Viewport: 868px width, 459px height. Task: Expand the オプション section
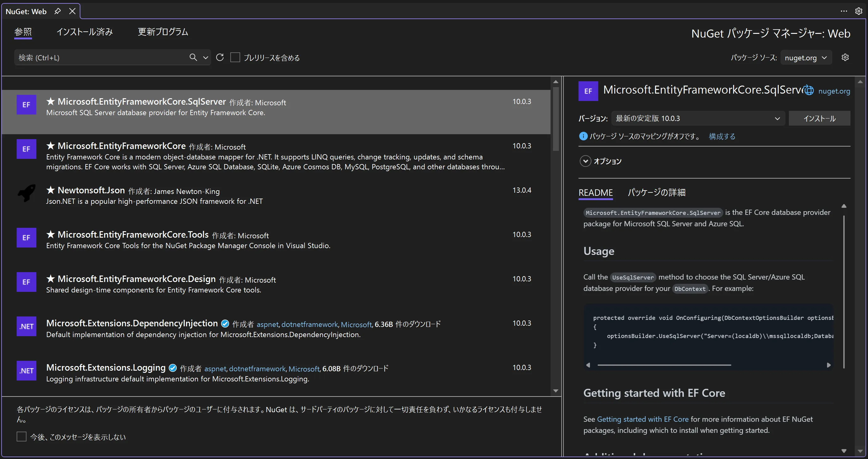[585, 161]
